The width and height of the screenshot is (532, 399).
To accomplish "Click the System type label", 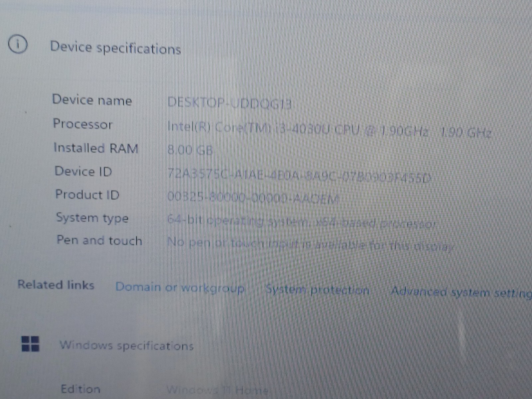I will 92,218.
